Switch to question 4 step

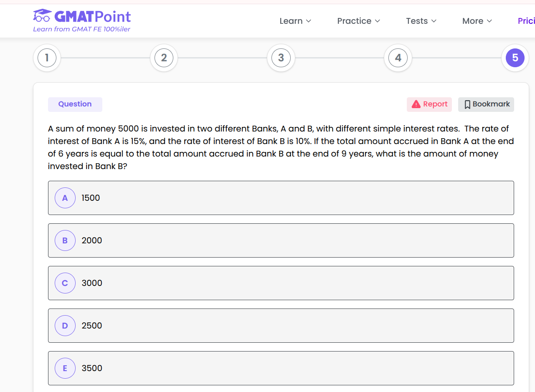[x=398, y=58]
